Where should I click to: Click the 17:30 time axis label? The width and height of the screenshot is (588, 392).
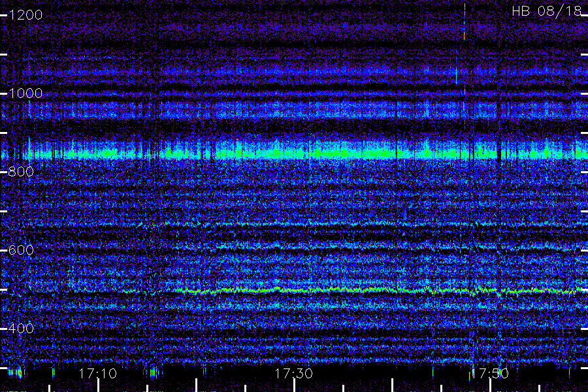[x=293, y=374]
